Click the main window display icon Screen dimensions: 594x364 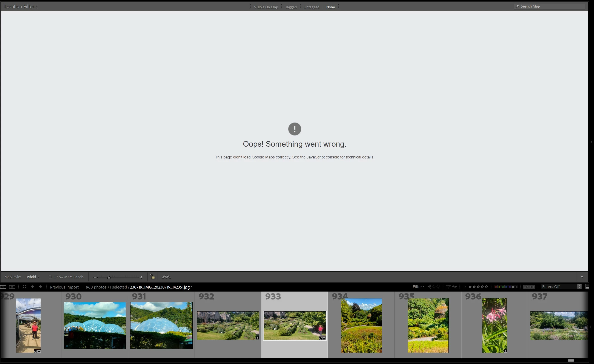3,287
